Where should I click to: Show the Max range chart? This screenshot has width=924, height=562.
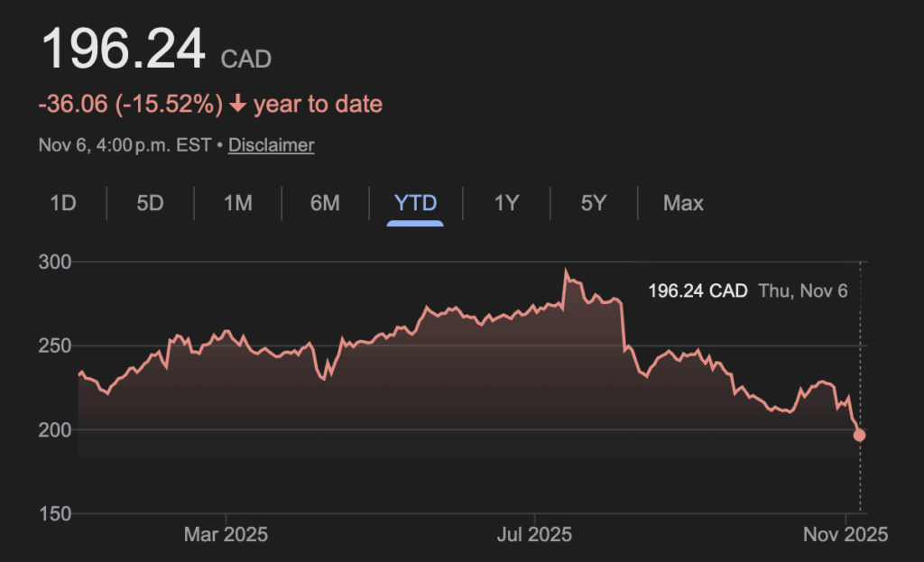coord(683,203)
